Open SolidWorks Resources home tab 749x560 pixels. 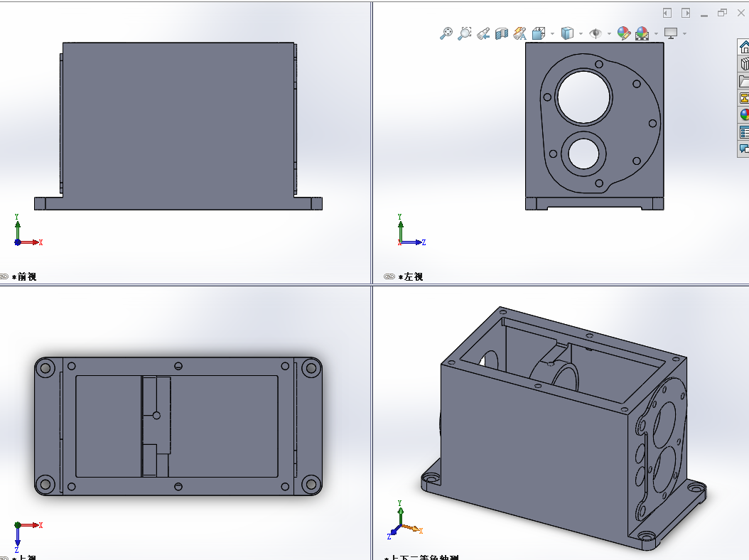(744, 47)
